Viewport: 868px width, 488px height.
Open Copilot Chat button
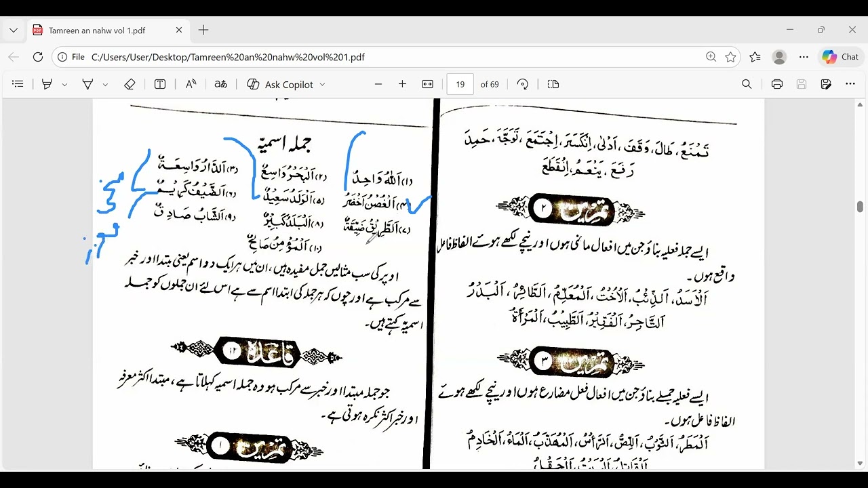click(841, 57)
